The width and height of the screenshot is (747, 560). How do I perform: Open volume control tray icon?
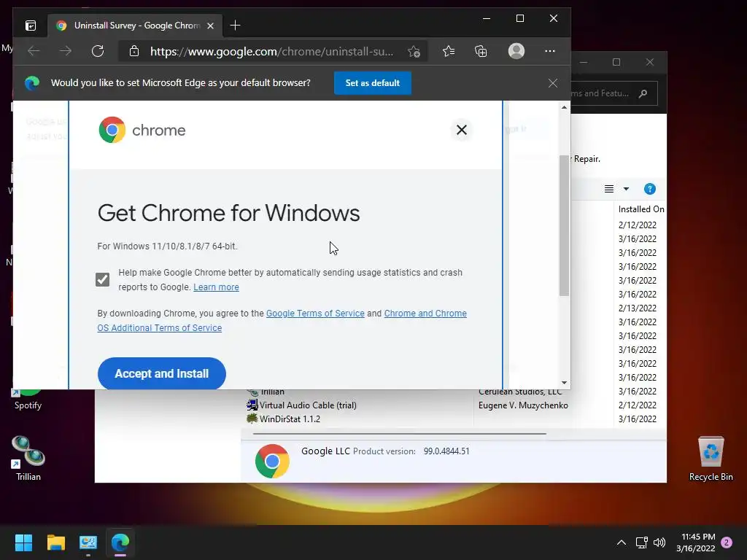point(659,542)
